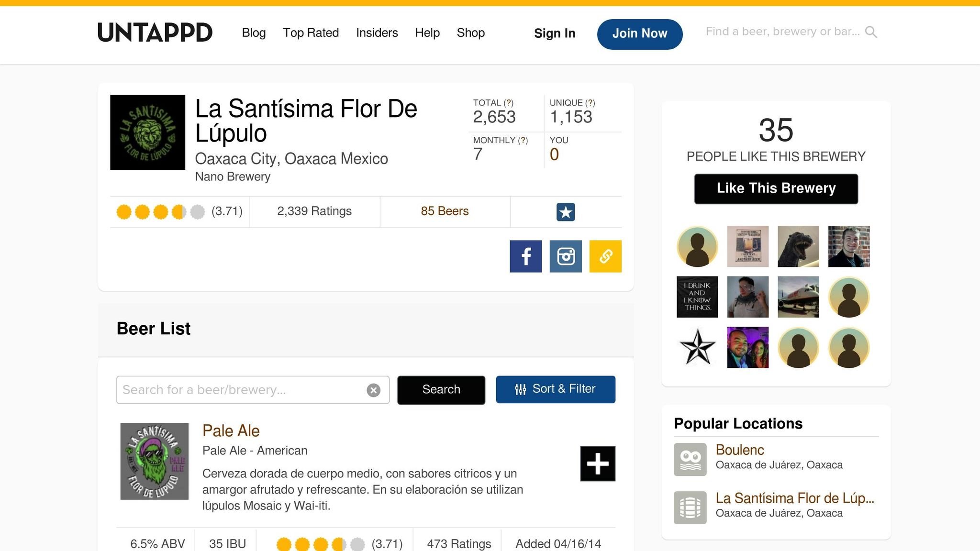This screenshot has width=980, height=551.
Task: Click the '1,153' unique value
Action: tap(571, 117)
